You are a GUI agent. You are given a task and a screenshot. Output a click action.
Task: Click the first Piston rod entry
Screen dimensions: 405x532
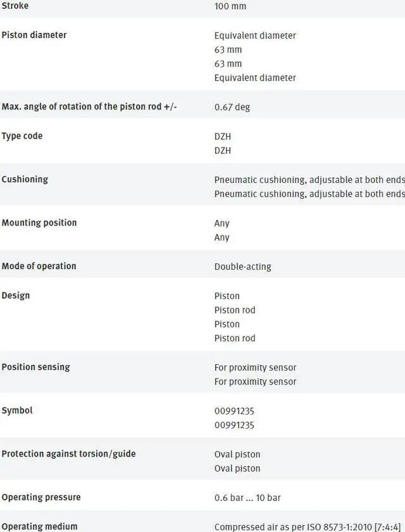(235, 310)
